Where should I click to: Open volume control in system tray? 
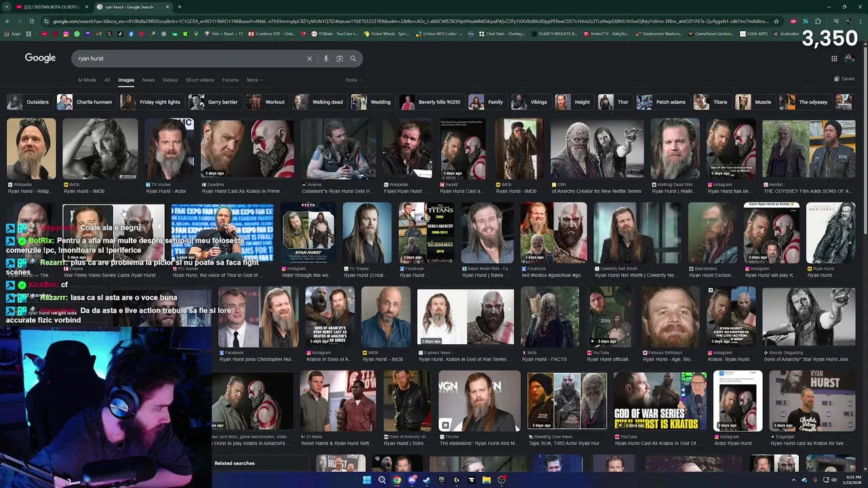[x=835, y=480]
